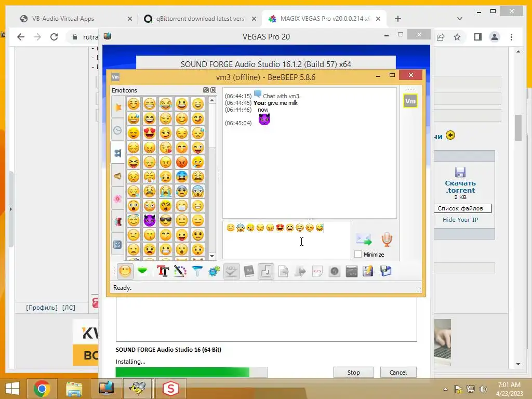Screen dimensions: 532x399
Task: Open chat settings gears icon
Action: [214, 271]
